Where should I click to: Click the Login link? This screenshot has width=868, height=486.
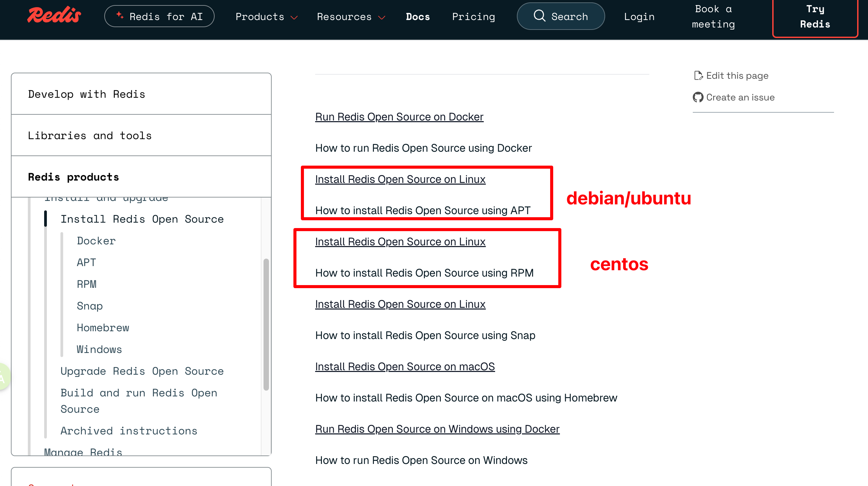coord(639,17)
